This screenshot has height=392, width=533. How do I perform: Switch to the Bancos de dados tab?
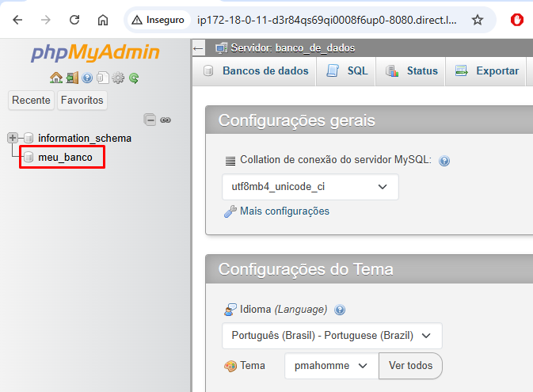pos(255,70)
